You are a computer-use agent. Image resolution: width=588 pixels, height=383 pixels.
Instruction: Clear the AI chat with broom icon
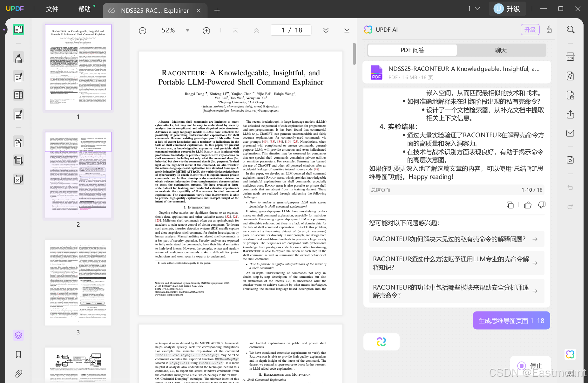pos(549,30)
